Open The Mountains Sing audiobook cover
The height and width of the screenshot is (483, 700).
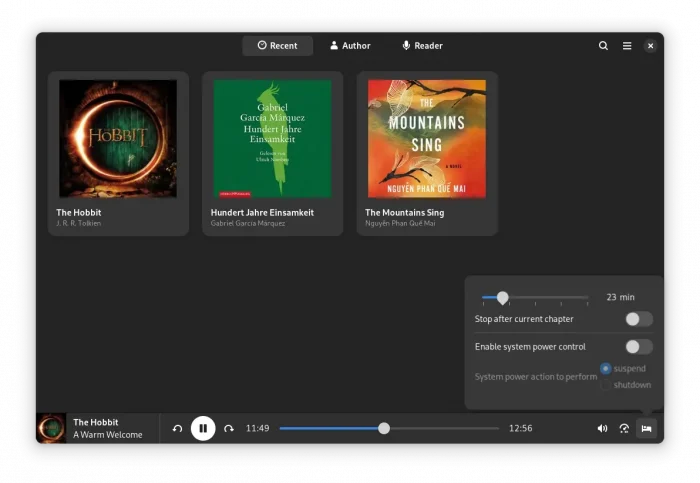[427, 139]
